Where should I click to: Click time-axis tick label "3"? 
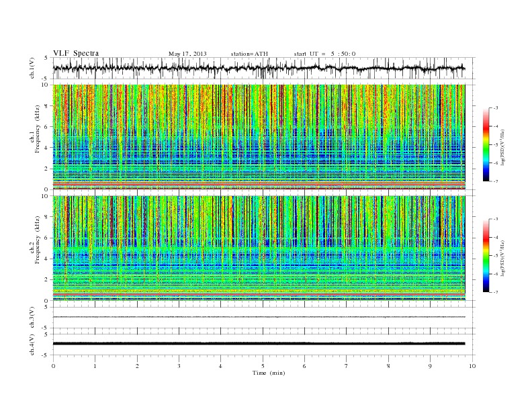coord(179,366)
